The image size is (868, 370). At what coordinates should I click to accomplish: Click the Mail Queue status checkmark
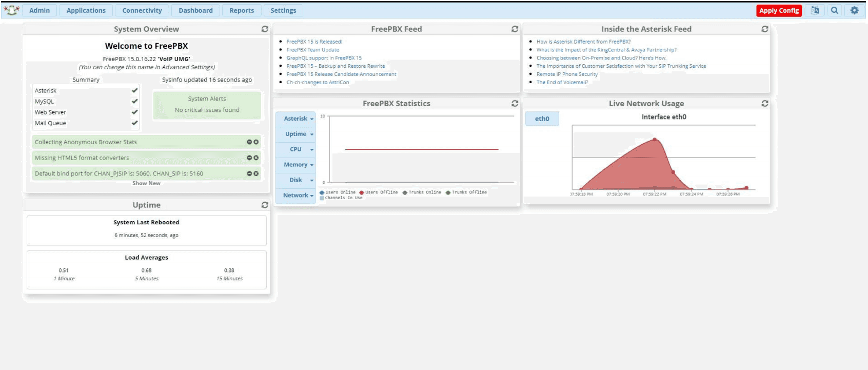coord(134,123)
